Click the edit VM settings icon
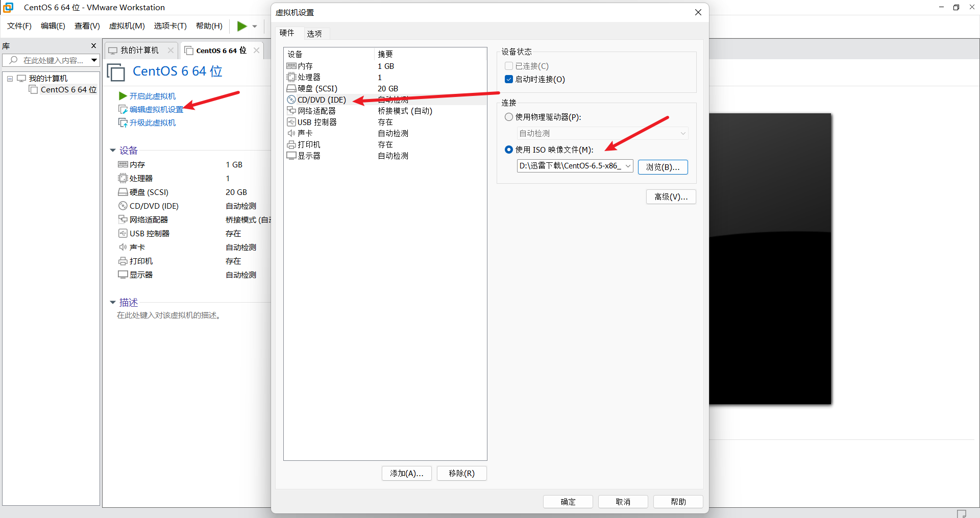Viewport: 980px width, 518px height. pyautogui.click(x=123, y=109)
